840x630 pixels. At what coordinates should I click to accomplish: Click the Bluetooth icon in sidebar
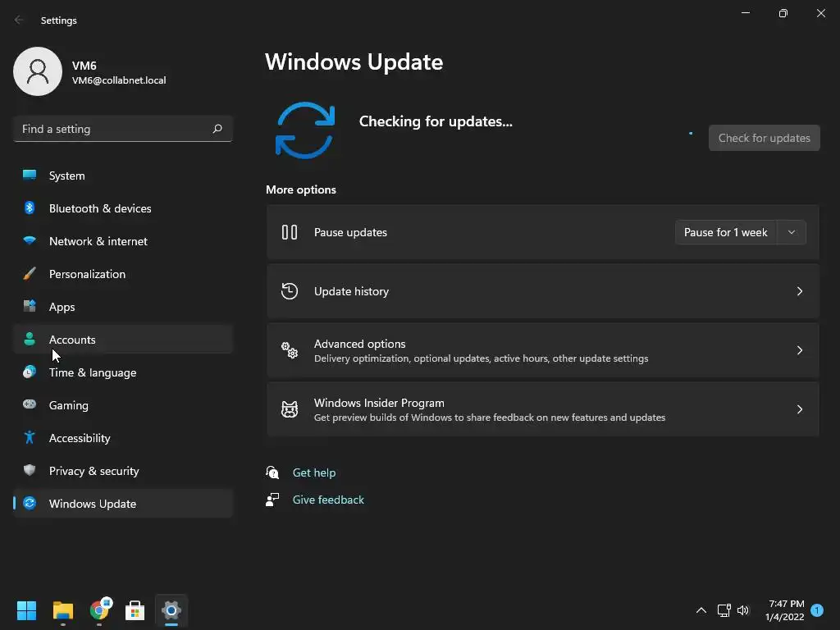tap(30, 208)
